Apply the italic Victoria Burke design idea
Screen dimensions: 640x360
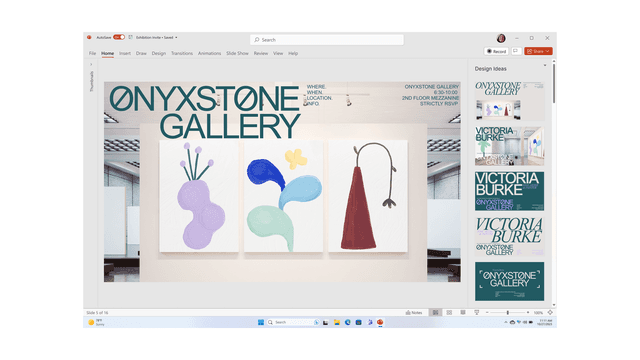pos(509,236)
